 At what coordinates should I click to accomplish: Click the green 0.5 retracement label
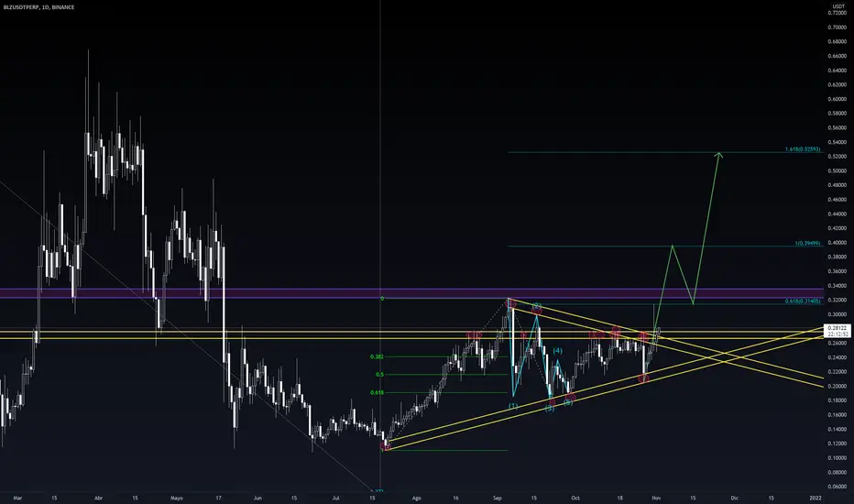click(379, 375)
